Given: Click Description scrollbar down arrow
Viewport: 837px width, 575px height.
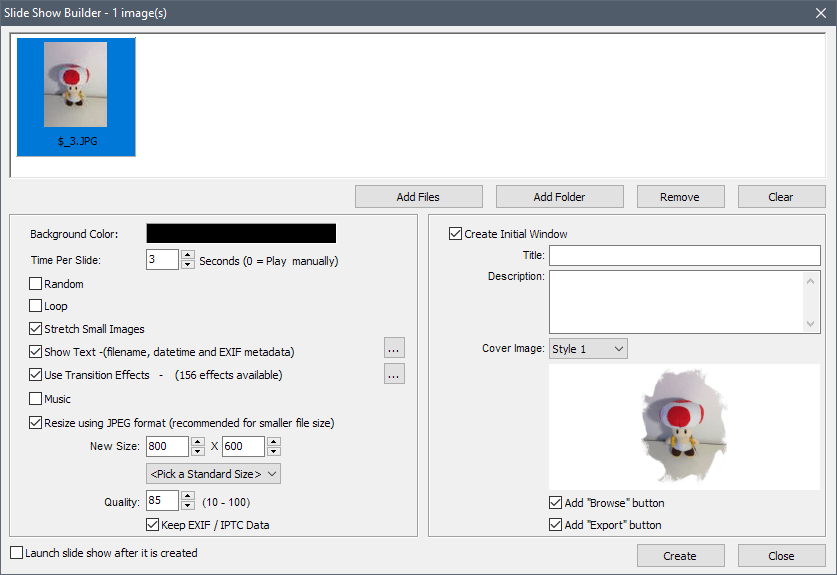Looking at the screenshot, I should pos(810,324).
